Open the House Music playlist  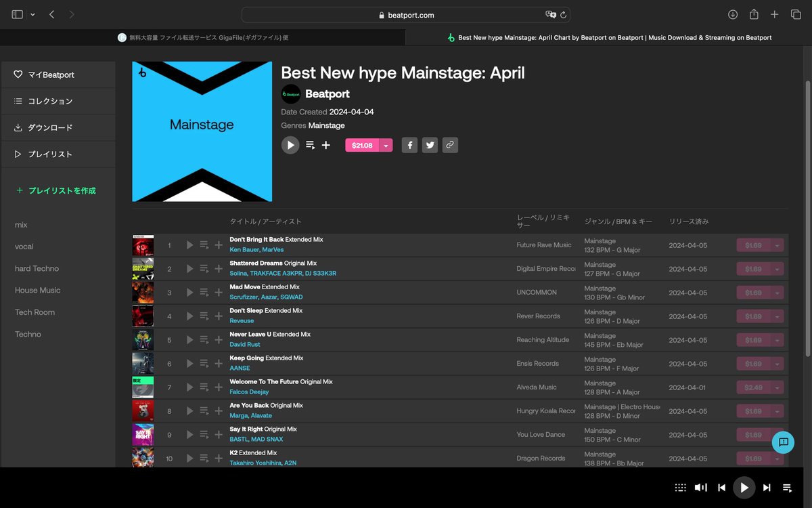pyautogui.click(x=37, y=290)
